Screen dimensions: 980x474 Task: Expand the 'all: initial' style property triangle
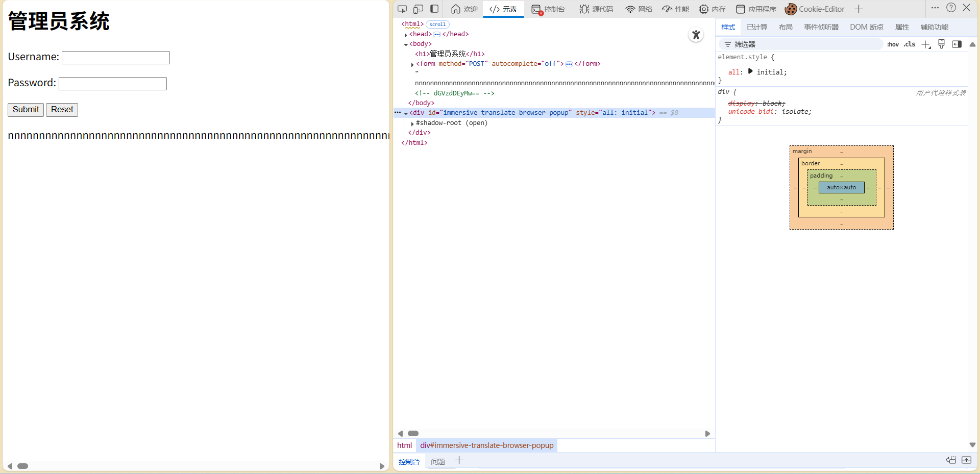coord(750,71)
